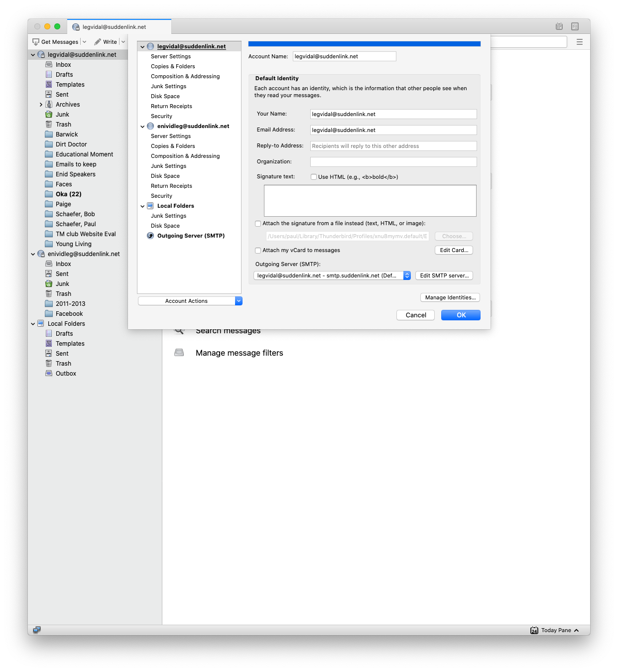Click the Local Folders Outbox icon
The image size is (618, 672).
tap(49, 373)
